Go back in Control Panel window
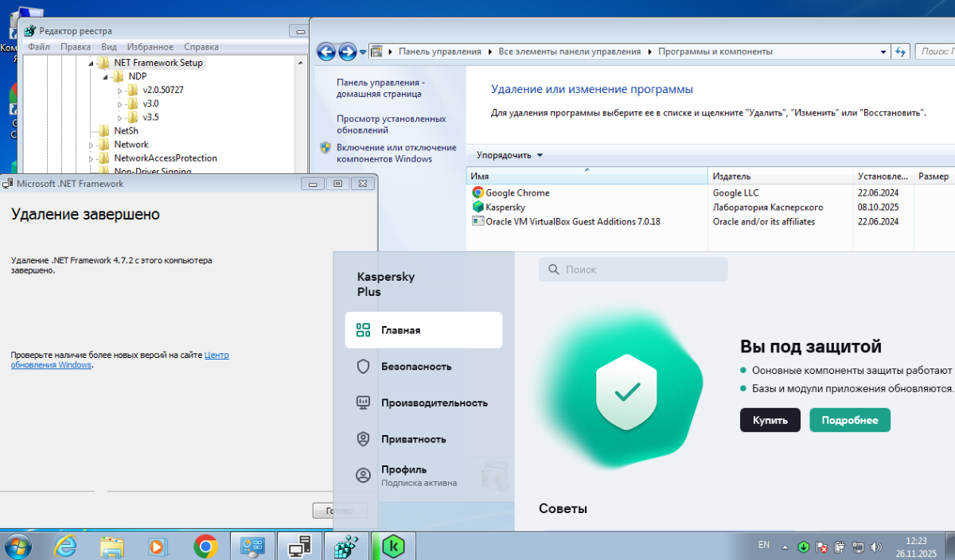The image size is (955, 560). 326,52
